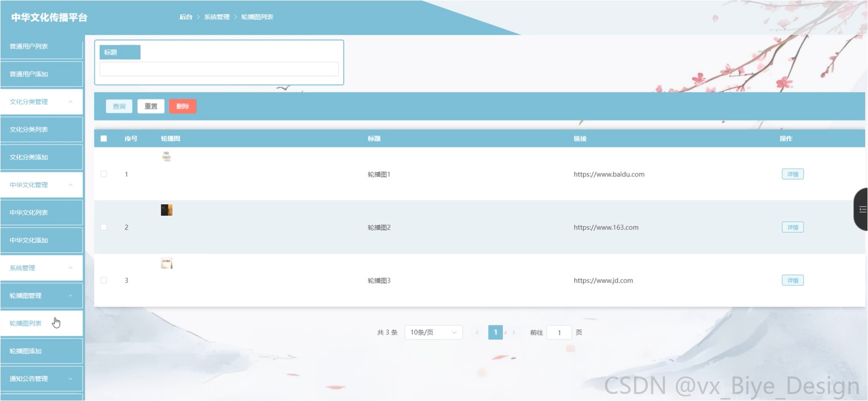Check the box for row 3
868x401 pixels.
[x=104, y=280]
